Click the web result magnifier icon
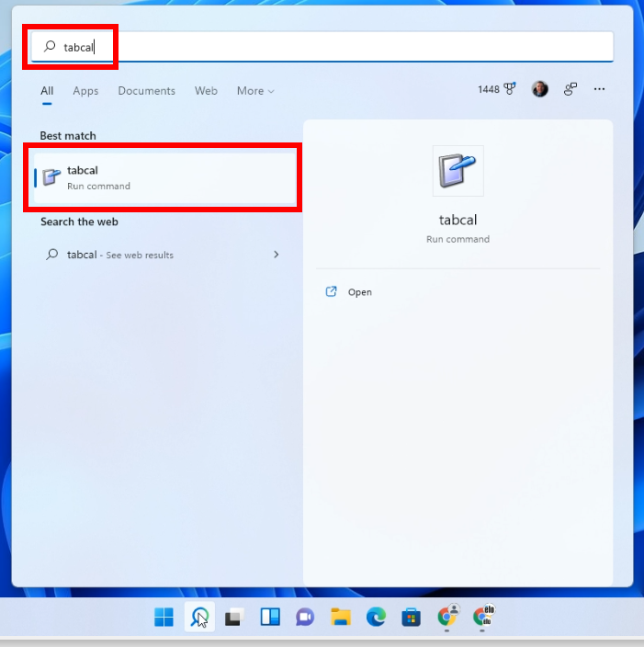This screenshot has width=644, height=647. pyautogui.click(x=52, y=255)
